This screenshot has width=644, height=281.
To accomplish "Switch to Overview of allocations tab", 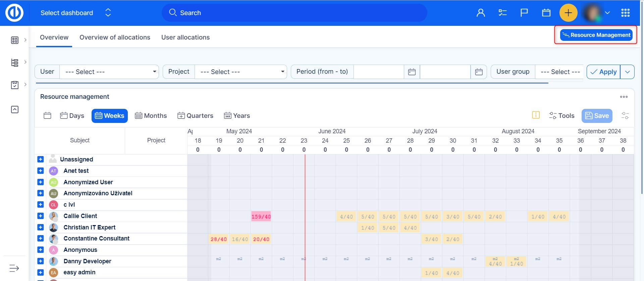I will (115, 38).
